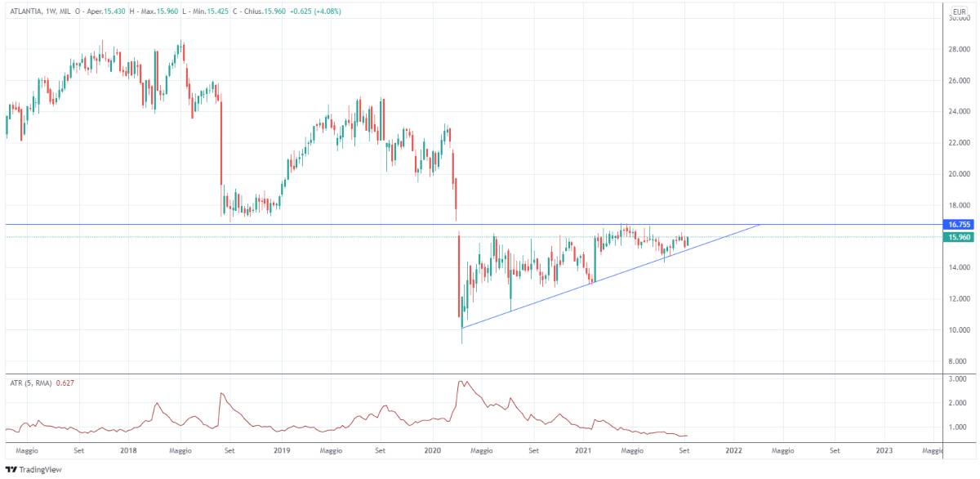Click the TradingView text link
Viewport: 980px width, 479px height.
(x=41, y=470)
